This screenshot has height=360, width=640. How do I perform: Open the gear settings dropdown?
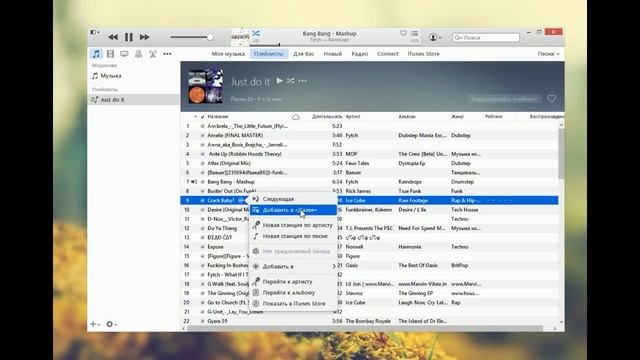click(111, 324)
